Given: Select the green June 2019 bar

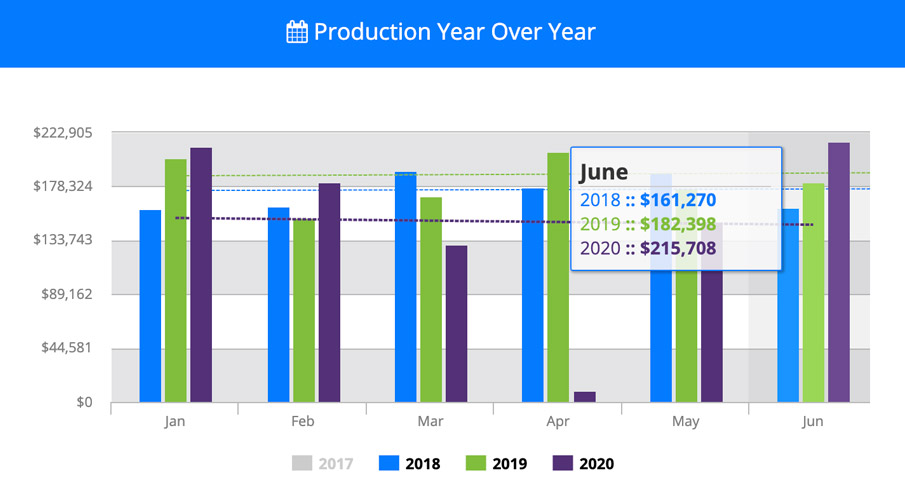Looking at the screenshot, I should point(813,293).
